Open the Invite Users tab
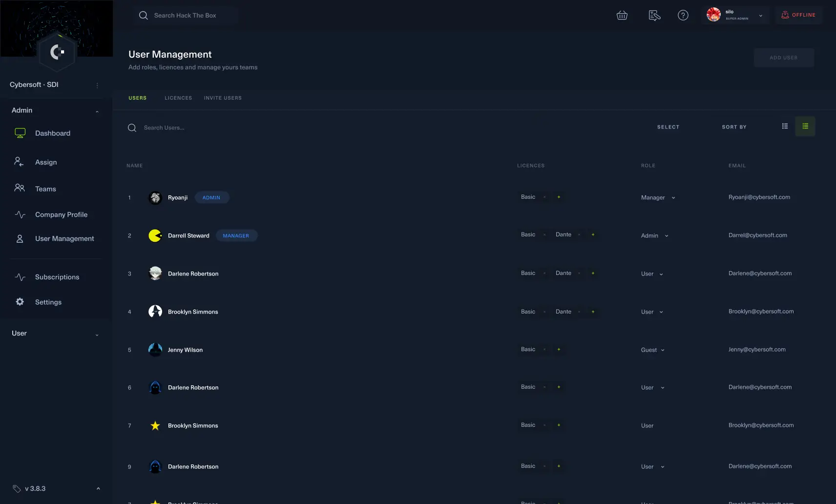The height and width of the screenshot is (504, 836). click(x=223, y=98)
